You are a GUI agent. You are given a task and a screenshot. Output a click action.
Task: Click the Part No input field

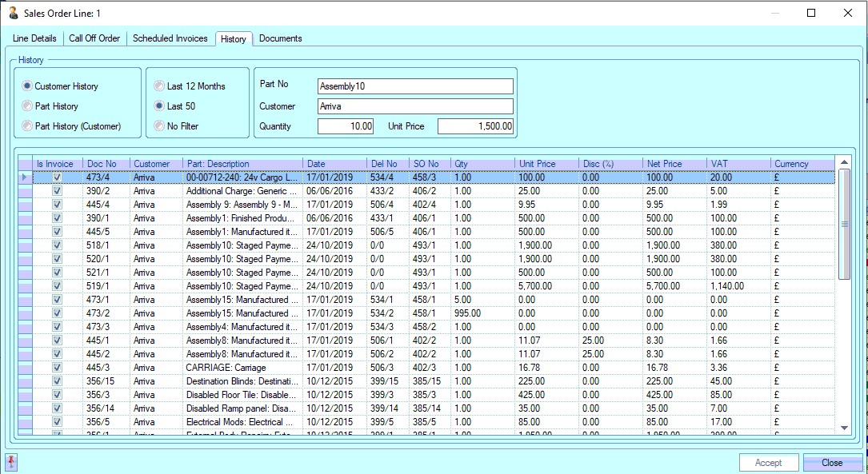414,86
